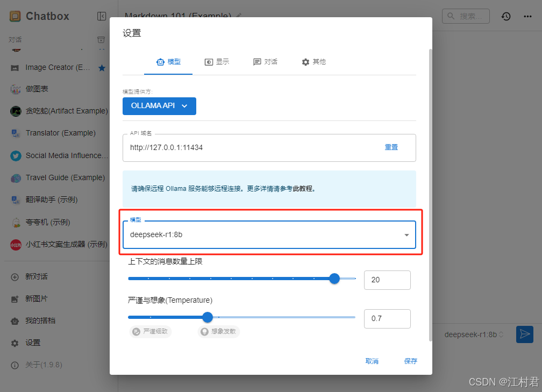Screen dimensions: 542x392
Task: Open the history clock icon
Action: pyautogui.click(x=506, y=16)
